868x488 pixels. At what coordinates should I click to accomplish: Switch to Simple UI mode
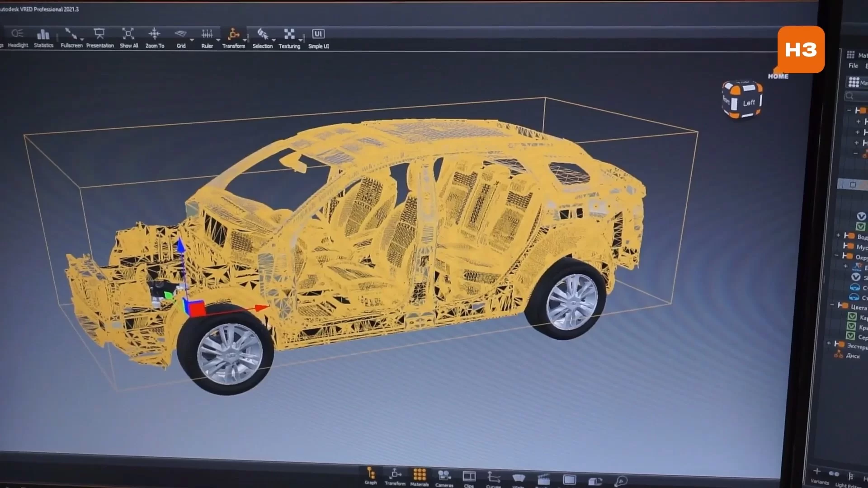(318, 35)
